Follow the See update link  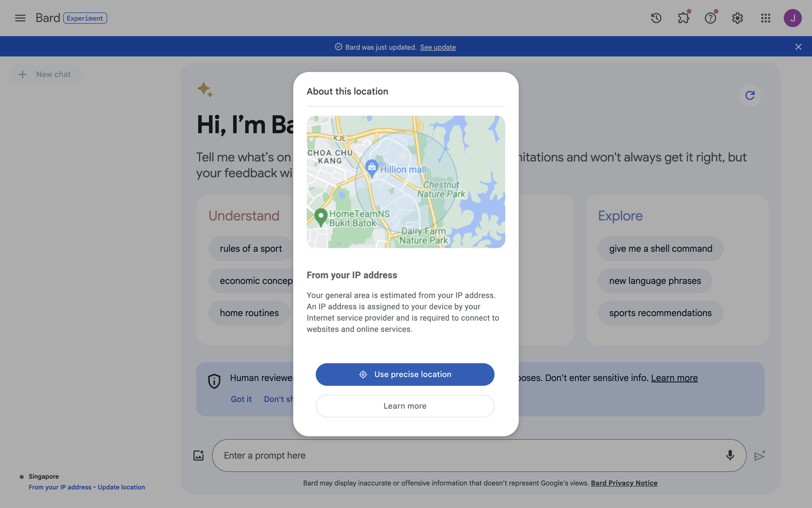coord(438,47)
